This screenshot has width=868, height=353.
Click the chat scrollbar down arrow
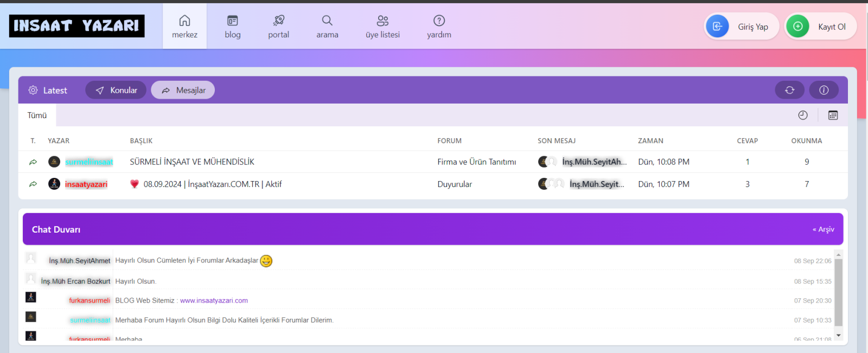click(x=838, y=336)
